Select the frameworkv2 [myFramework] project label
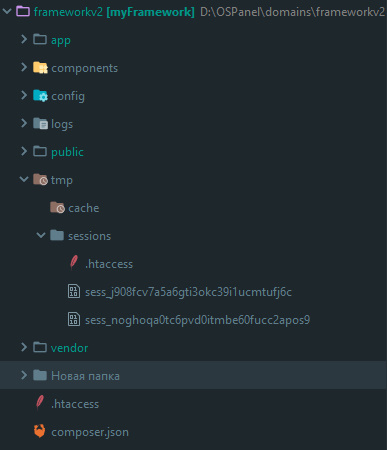The image size is (387, 450). coord(114,12)
